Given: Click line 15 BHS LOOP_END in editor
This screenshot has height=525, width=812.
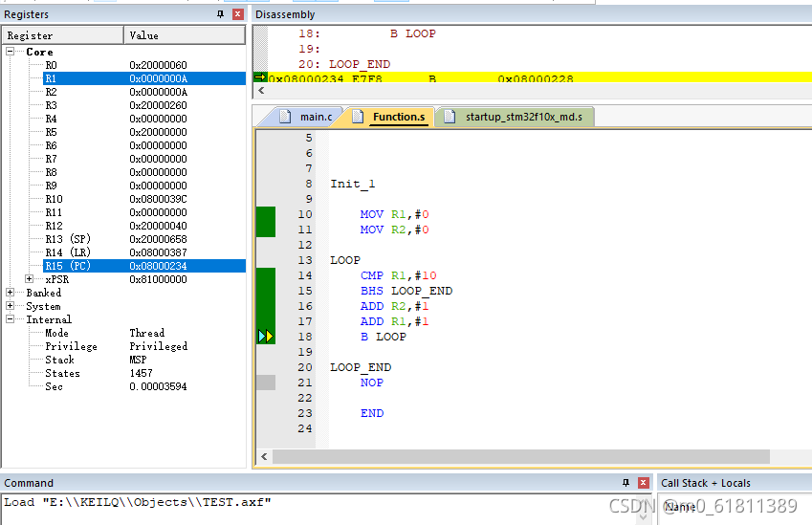Looking at the screenshot, I should (x=406, y=291).
